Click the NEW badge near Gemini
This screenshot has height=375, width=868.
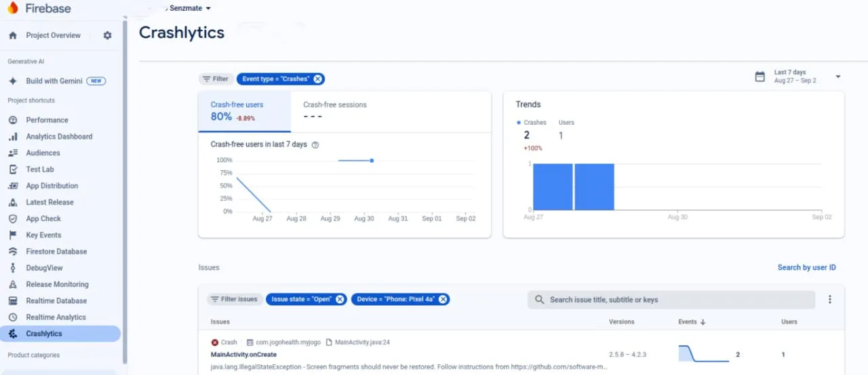coord(97,81)
